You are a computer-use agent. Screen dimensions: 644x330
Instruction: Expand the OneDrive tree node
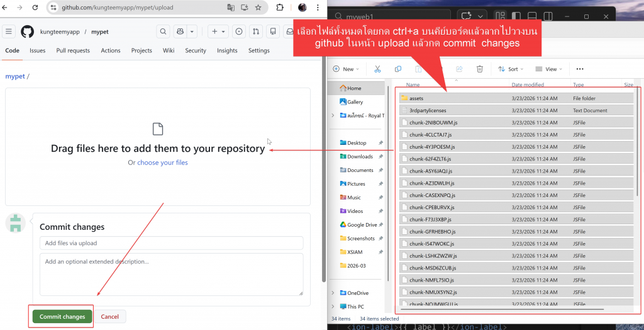pos(332,293)
